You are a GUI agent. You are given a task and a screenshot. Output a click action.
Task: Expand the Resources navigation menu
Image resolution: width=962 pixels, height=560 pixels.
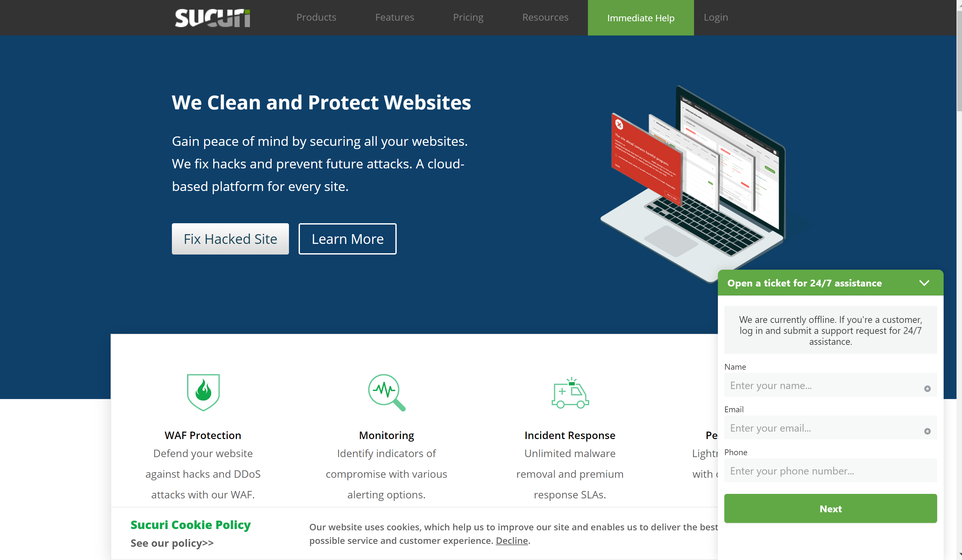click(545, 17)
